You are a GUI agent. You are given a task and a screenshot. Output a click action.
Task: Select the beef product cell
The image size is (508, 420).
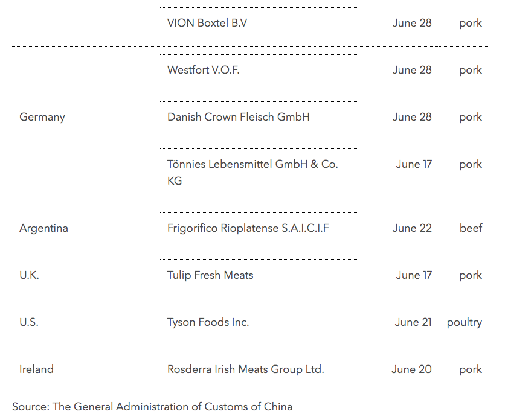pos(471,228)
